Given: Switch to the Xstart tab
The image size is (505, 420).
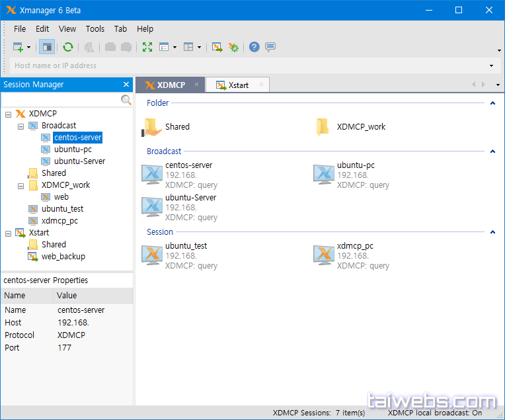Looking at the screenshot, I should tap(237, 85).
